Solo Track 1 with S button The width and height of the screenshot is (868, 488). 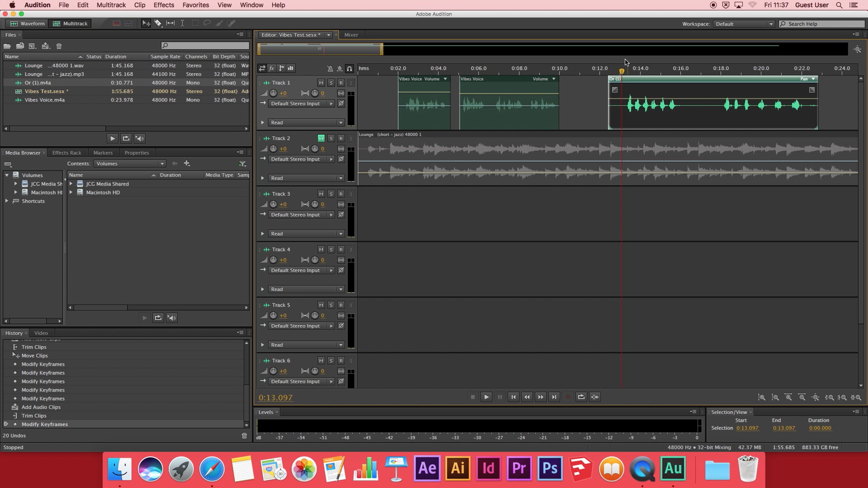pos(331,83)
